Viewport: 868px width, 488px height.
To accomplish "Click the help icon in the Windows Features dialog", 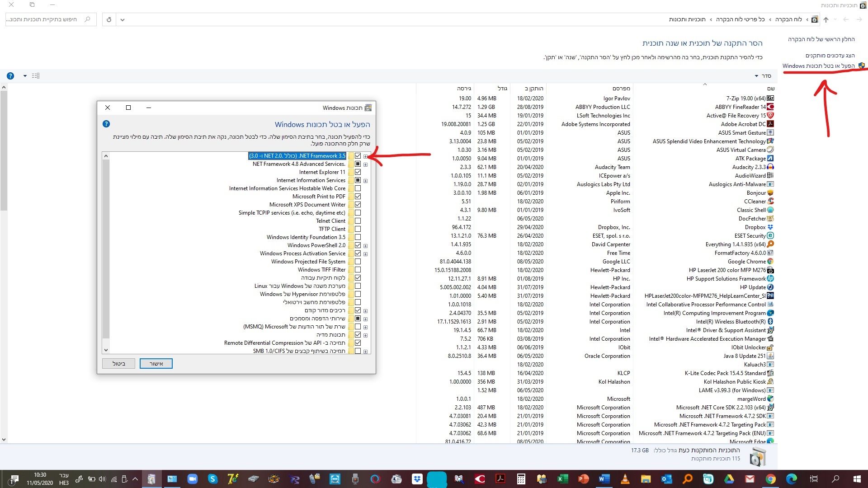I will click(x=106, y=124).
